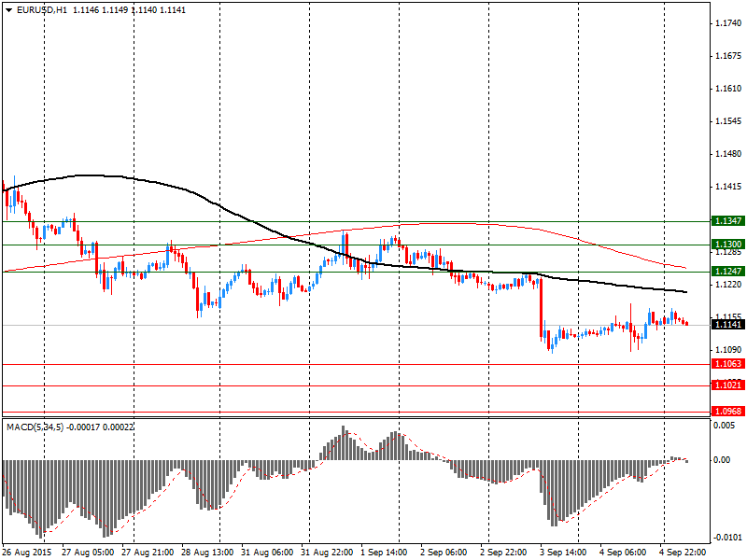Click the 2 Sep 06:00 time label
Viewport: 747px width, 560px height.
coord(444,553)
